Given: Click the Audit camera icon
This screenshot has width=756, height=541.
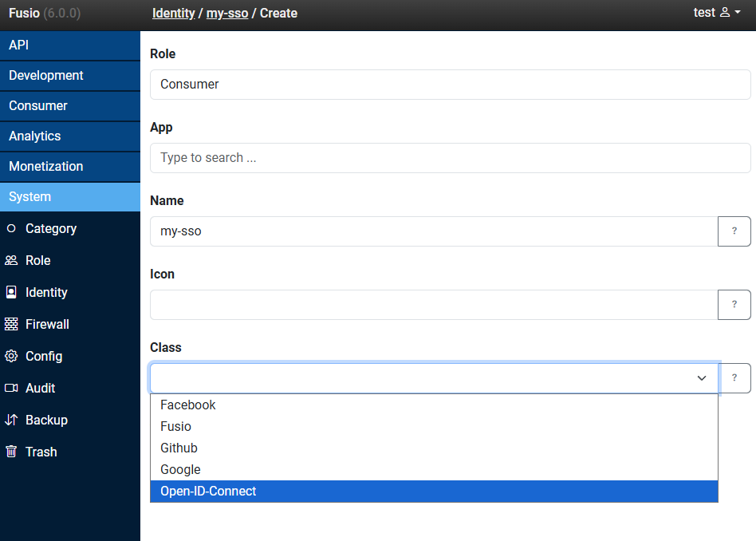Looking at the screenshot, I should 11,388.
